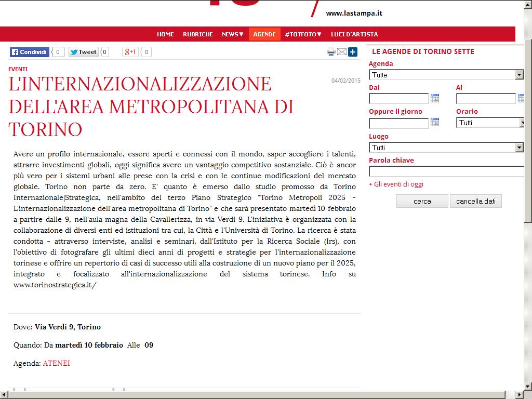
Task: Open the Orario dropdown showing Tutti
Action: (490, 123)
